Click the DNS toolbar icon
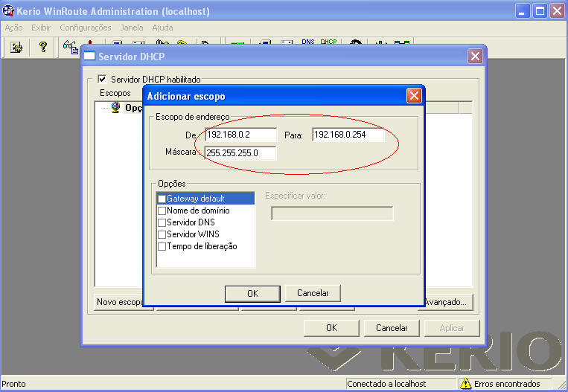 point(308,44)
